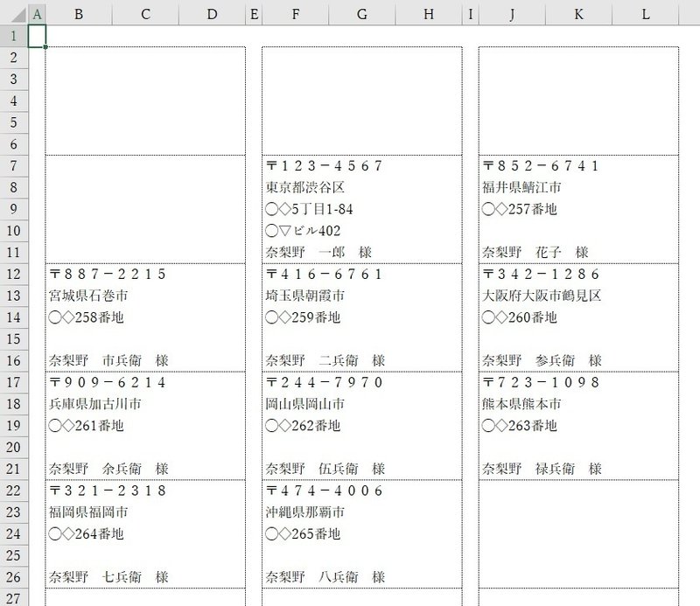Select narrow column header E
The width and height of the screenshot is (700, 606).
(x=254, y=14)
